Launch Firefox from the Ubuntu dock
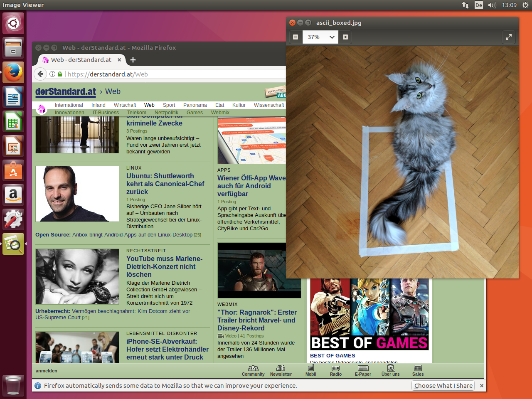Screen dimensions: 532x399 tap(13, 72)
